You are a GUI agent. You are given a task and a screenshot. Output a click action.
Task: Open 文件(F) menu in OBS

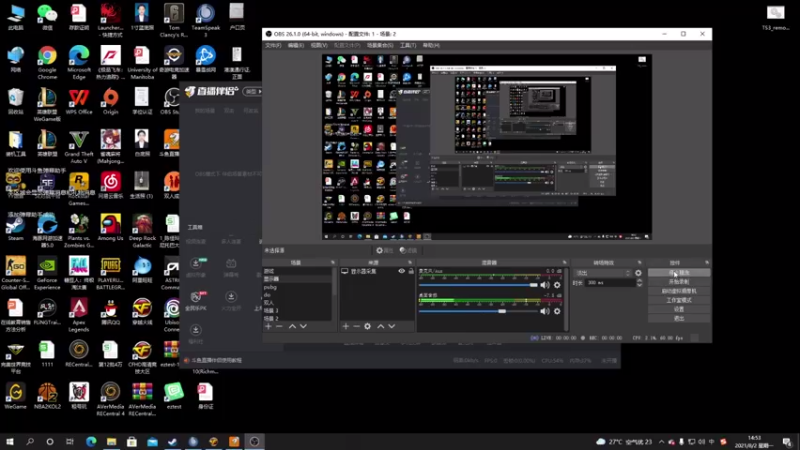coord(273,45)
